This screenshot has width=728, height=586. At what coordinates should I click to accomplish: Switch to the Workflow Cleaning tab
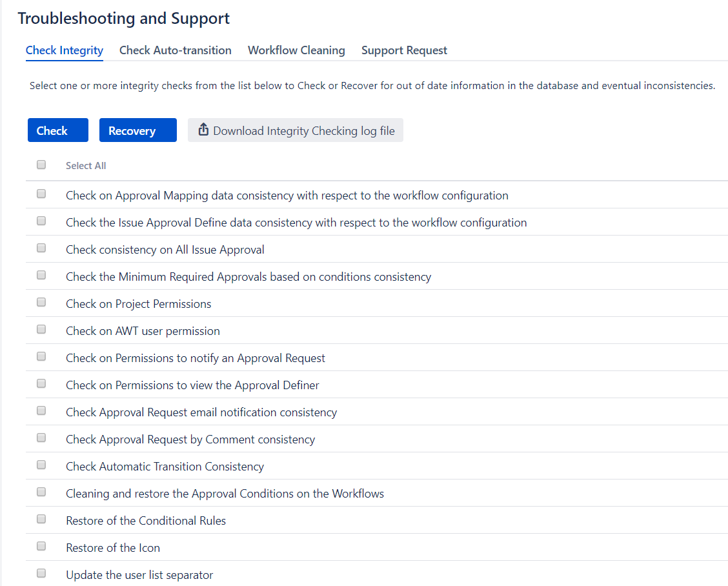click(296, 50)
